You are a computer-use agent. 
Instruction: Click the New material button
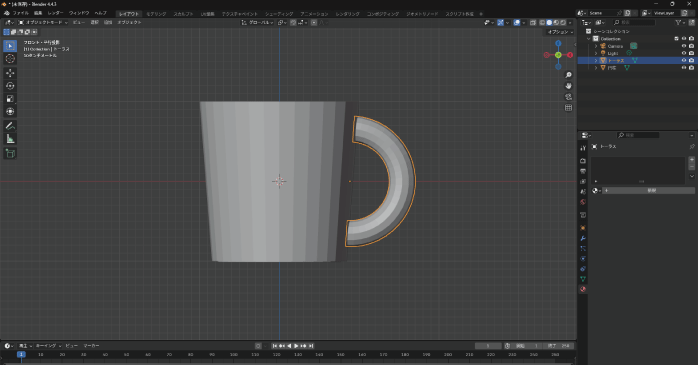point(648,191)
